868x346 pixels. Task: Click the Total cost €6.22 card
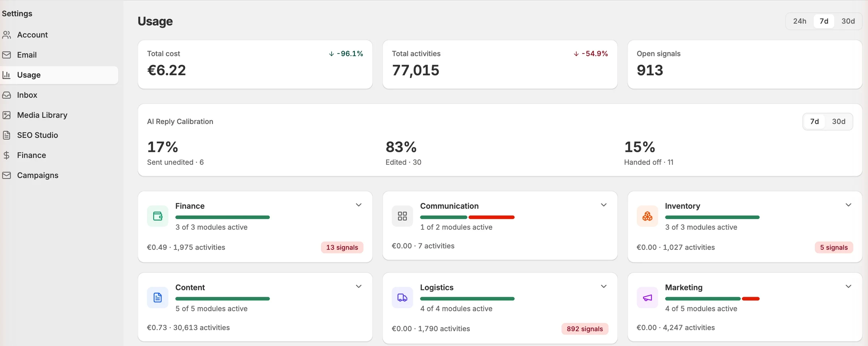255,64
